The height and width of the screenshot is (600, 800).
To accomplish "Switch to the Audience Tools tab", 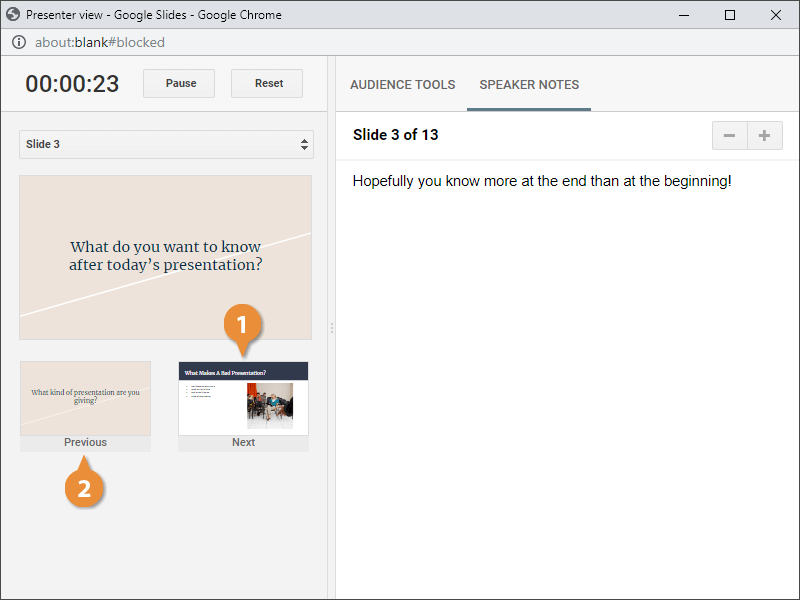I will coord(402,85).
